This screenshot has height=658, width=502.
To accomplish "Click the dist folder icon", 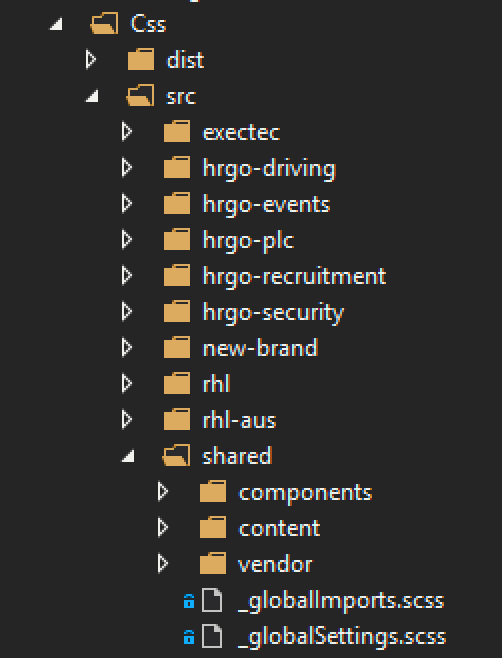I will pyautogui.click(x=141, y=59).
